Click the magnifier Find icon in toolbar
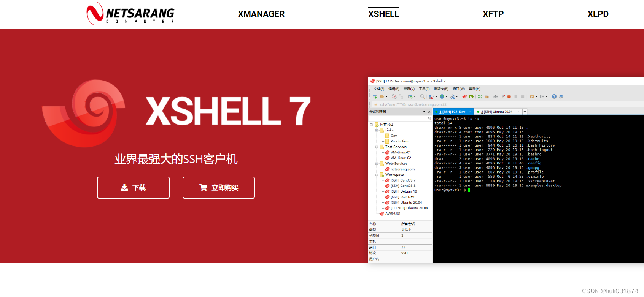 [422, 96]
